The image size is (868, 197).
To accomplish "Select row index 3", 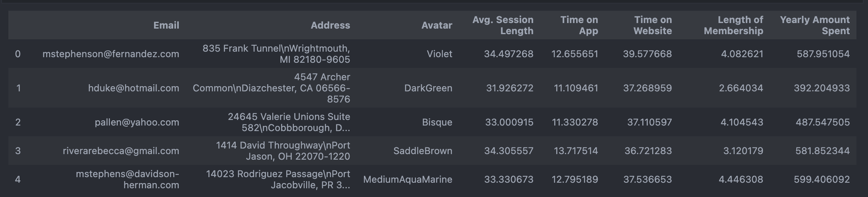I will [18, 151].
